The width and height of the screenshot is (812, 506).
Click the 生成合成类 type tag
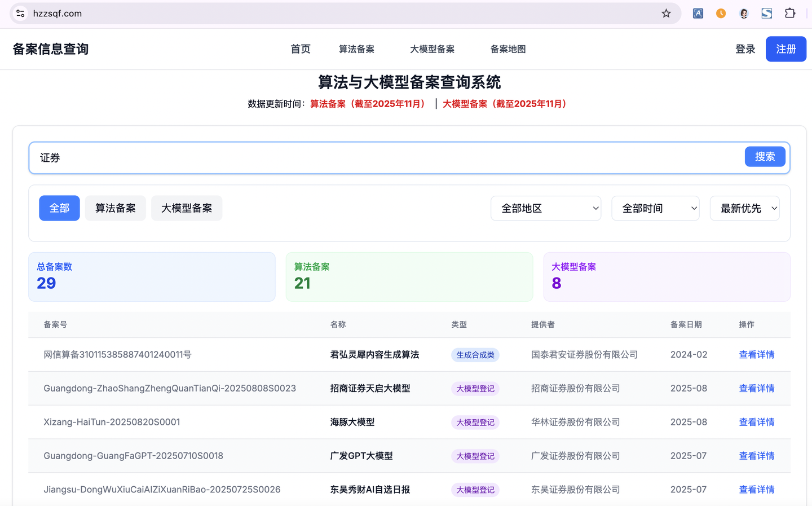pos(475,355)
